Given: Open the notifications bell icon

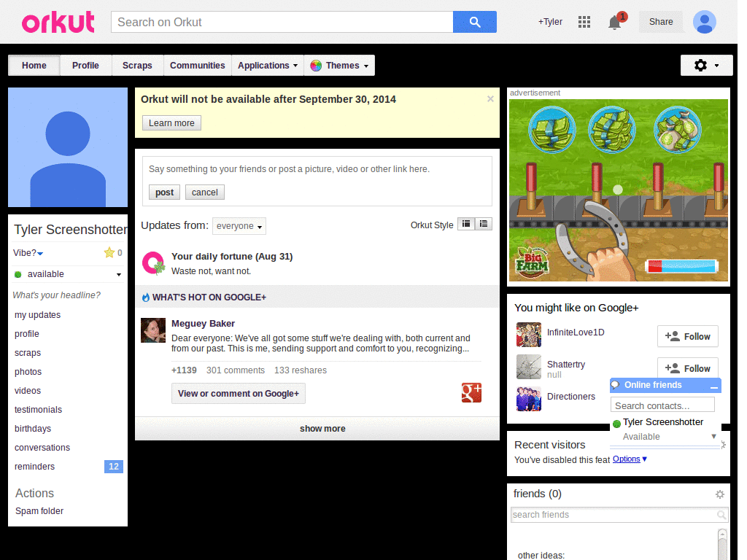Looking at the screenshot, I should pos(614,22).
